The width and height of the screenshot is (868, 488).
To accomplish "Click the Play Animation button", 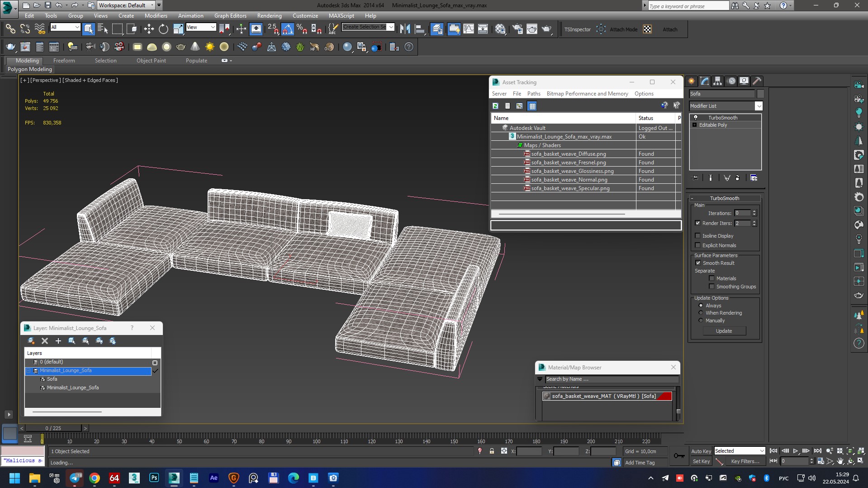I will tap(795, 451).
